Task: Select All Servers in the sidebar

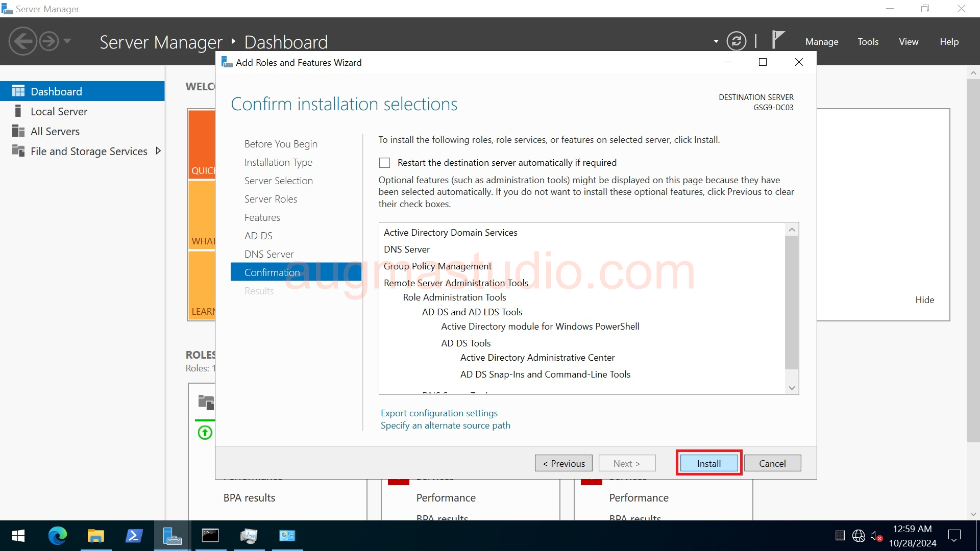Action: (54, 131)
